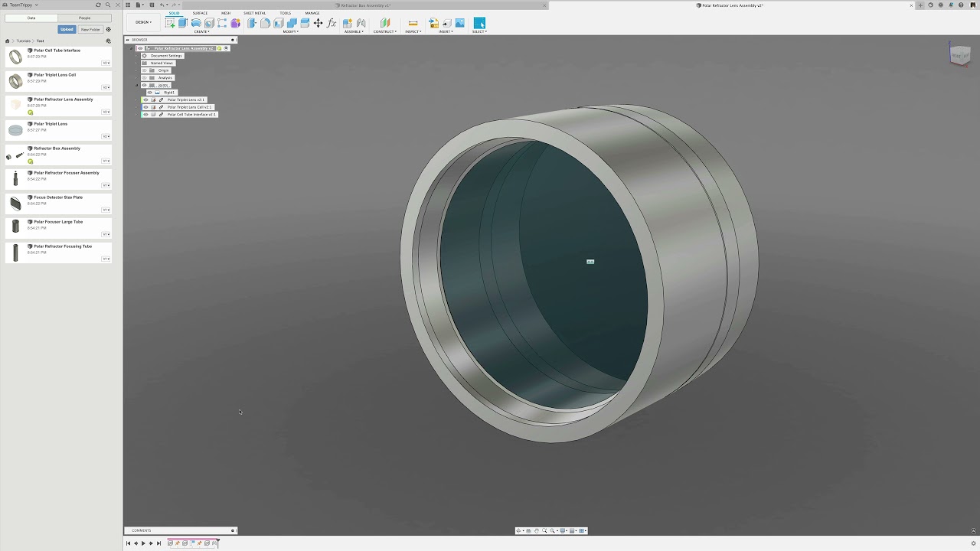The height and width of the screenshot is (551, 980).
Task: Click the Save icon
Action: tap(152, 5)
